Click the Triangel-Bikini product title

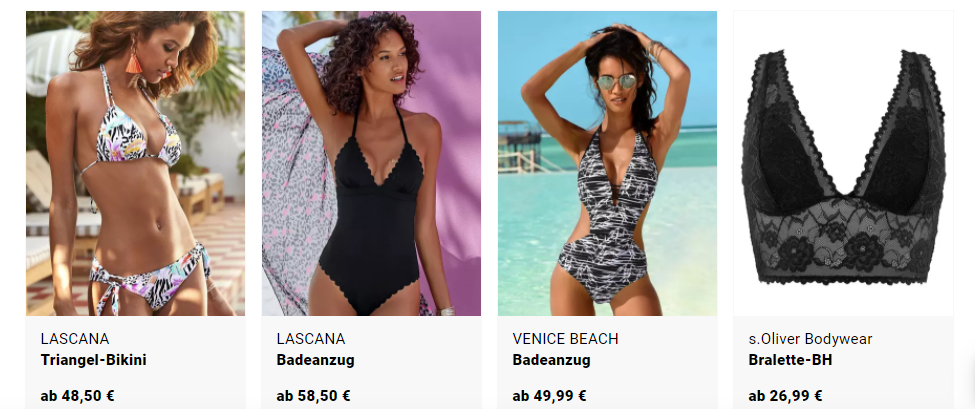click(x=93, y=360)
